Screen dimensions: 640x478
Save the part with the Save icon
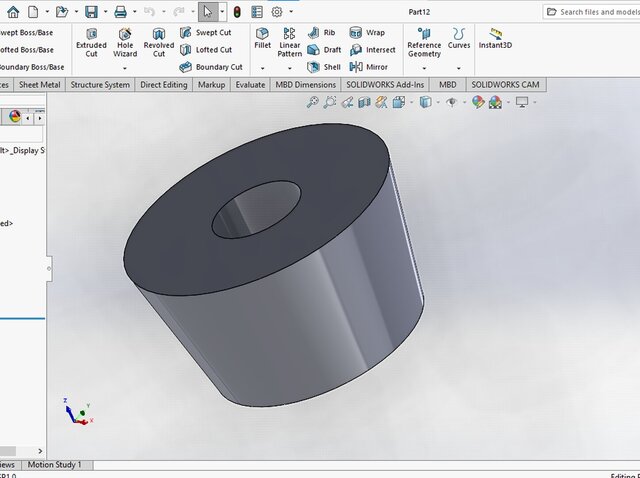click(x=91, y=12)
